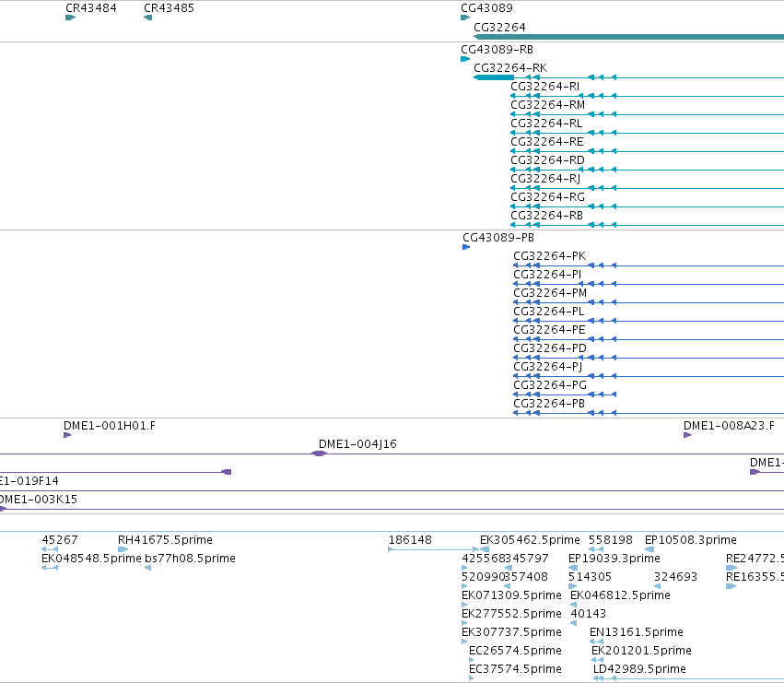Viewport: 784px width, 683px height.
Task: Click the DME1-004J16 clone label
Action: pyautogui.click(x=357, y=444)
